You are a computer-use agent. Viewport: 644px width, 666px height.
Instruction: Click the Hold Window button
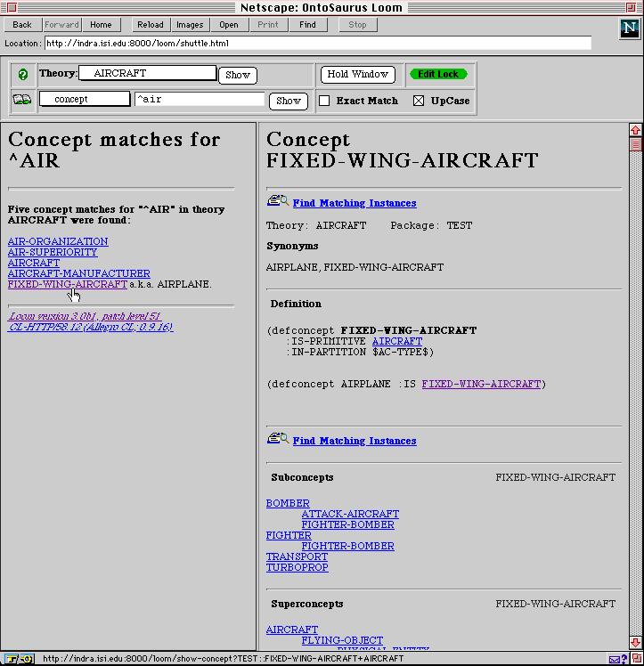(358, 74)
